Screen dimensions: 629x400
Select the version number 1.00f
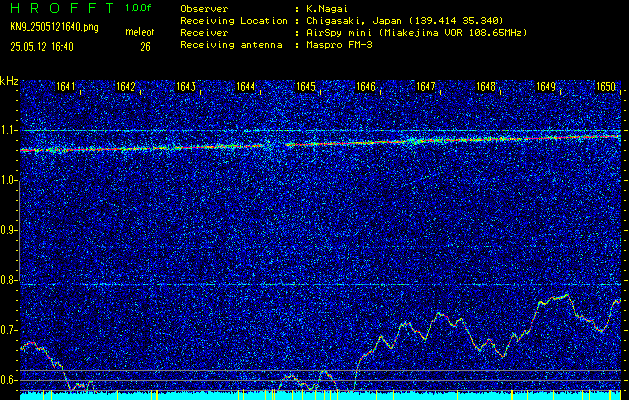(x=138, y=8)
